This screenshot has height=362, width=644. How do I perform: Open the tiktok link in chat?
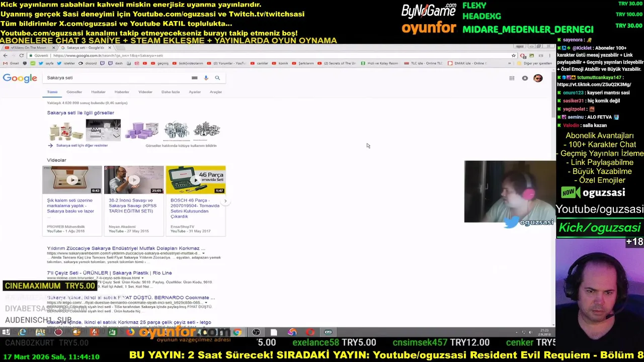tap(594, 84)
